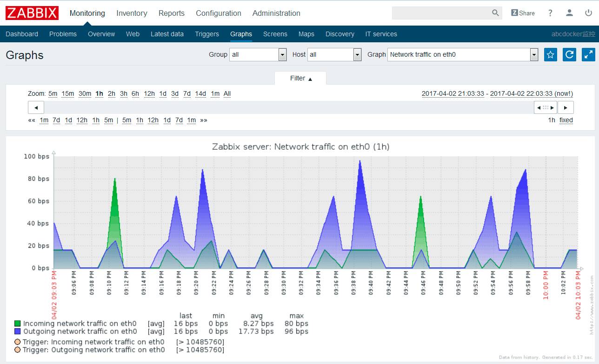Click the Incoming traffic trigger marker circle
599x364 pixels.
(18, 342)
